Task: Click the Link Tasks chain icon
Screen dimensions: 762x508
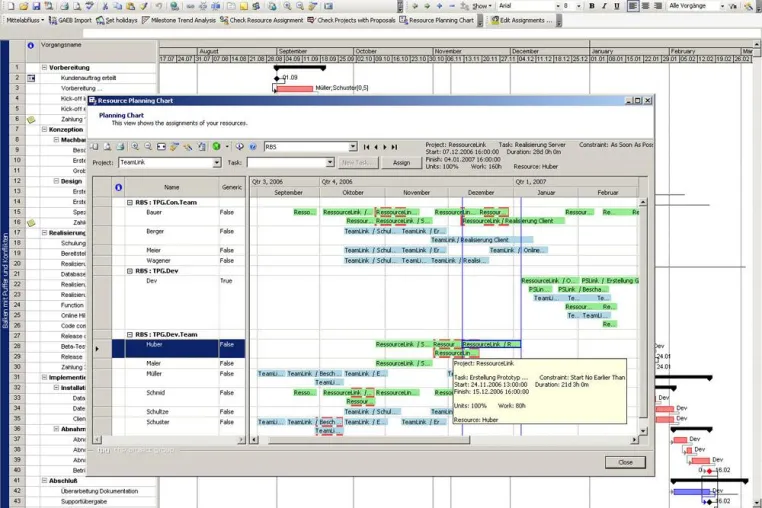Action: coord(190,6)
